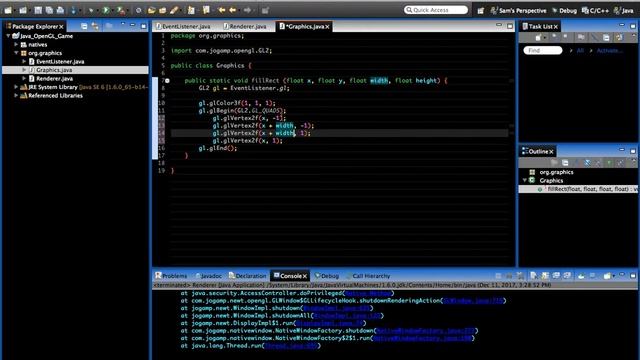Select org.graphics in the Outline view
Image resolution: width=640 pixels, height=360 pixels.
point(556,172)
